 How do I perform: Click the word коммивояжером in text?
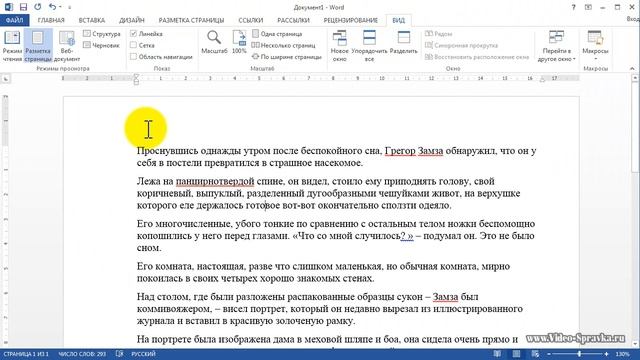pos(174,309)
